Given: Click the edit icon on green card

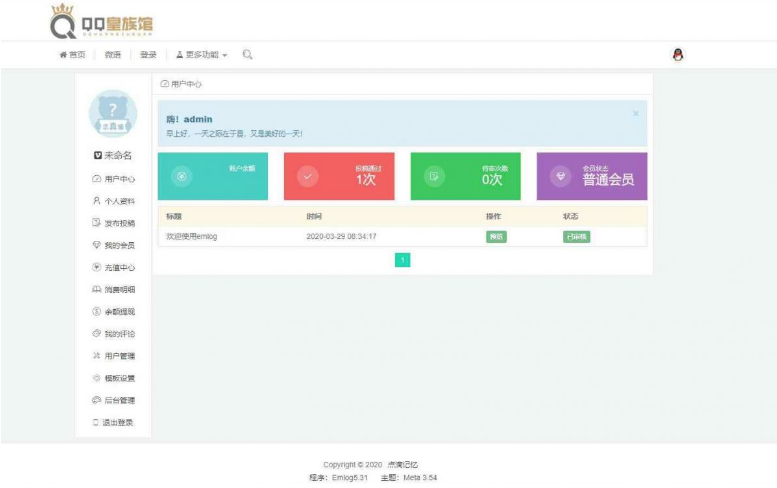Looking at the screenshot, I should point(434,177).
